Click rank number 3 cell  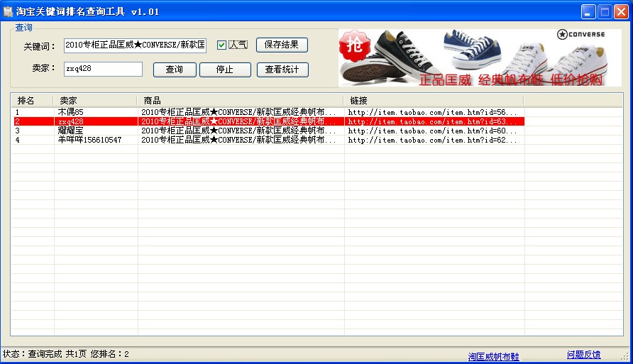[17, 131]
